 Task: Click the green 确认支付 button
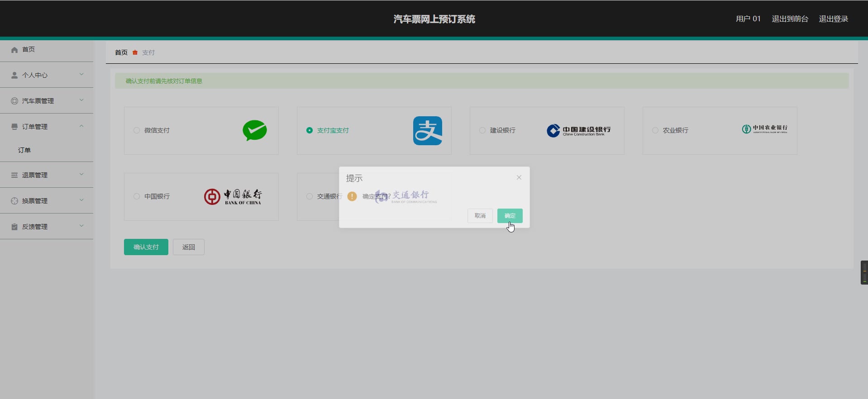pos(146,247)
